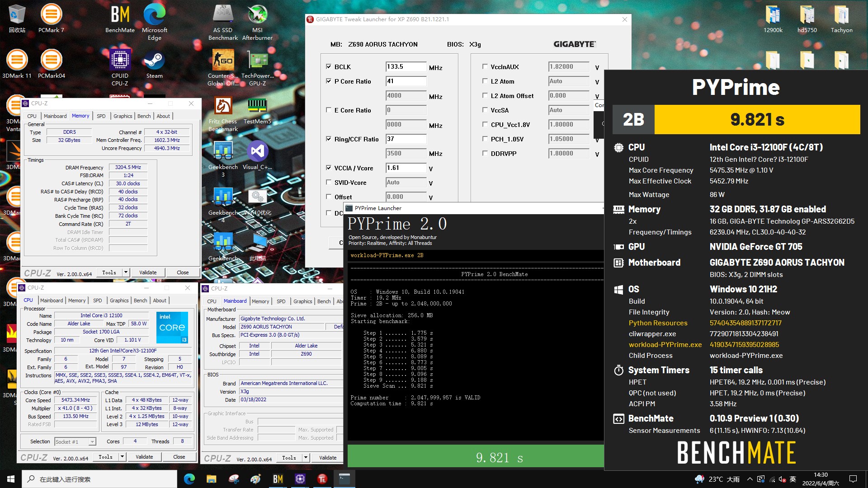This screenshot has height=488, width=868.
Task: Check the L2 Atom Offset checkbox
Action: pos(485,95)
